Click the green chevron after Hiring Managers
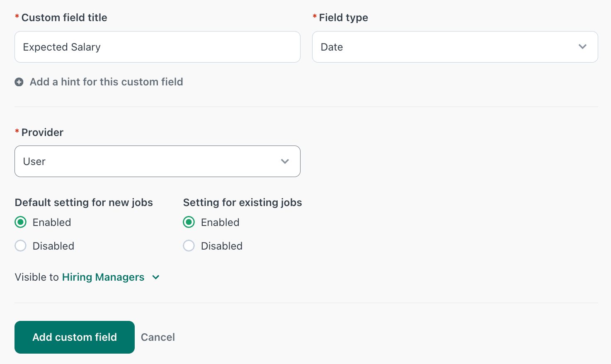Viewport: 611px width, 364px height. [x=156, y=277]
